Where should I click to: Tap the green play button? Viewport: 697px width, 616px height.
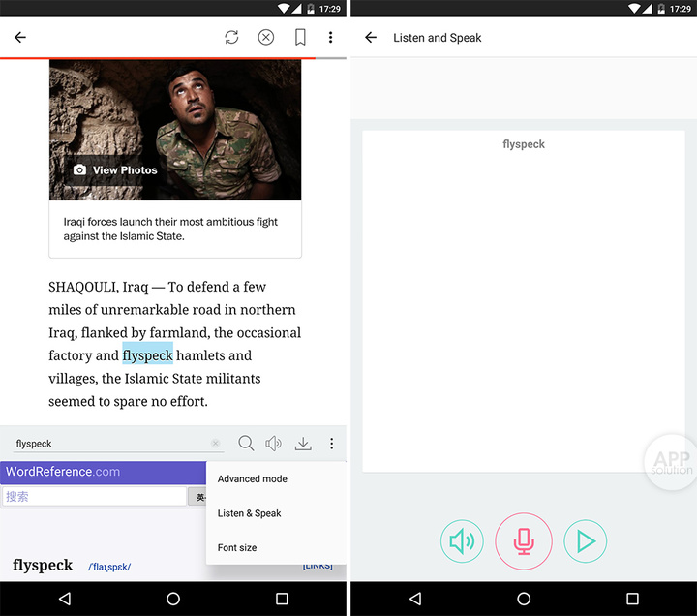[585, 541]
